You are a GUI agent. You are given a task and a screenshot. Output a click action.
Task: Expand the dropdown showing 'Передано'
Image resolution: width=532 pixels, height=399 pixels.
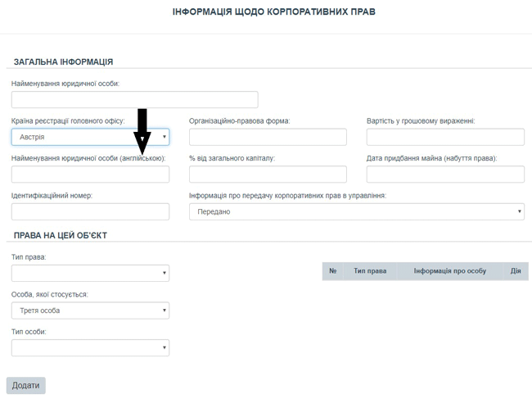coord(356,212)
